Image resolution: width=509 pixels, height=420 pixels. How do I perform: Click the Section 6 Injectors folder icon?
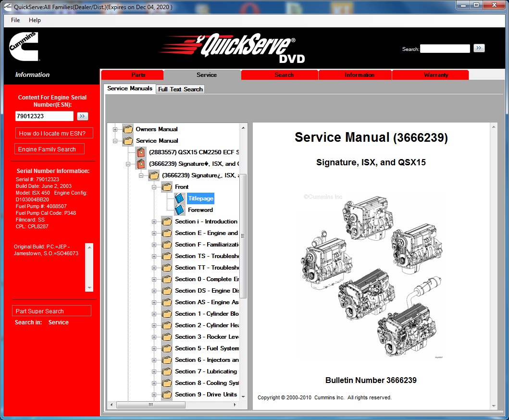166,360
